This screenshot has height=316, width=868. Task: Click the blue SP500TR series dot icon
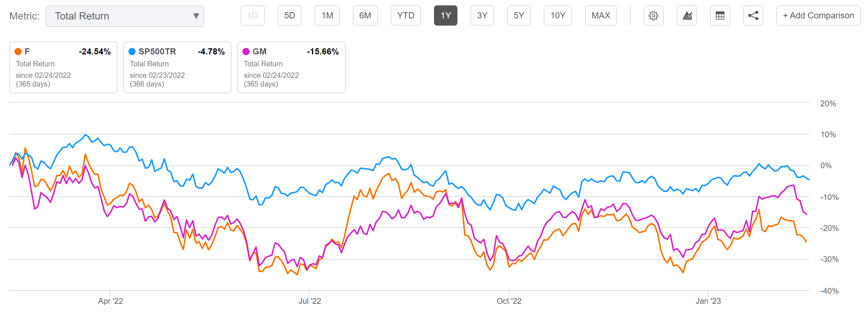132,51
